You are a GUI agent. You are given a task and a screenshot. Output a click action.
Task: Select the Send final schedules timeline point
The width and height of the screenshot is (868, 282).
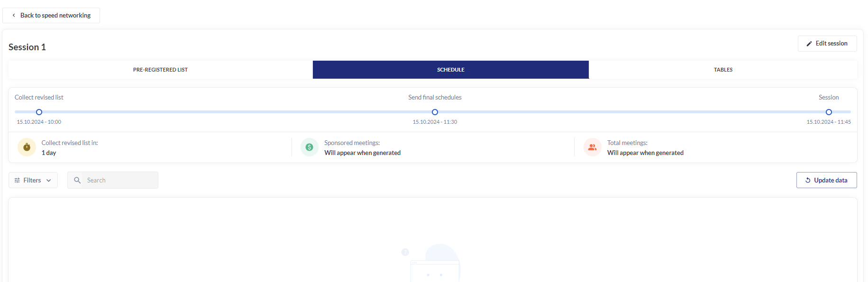pos(435,112)
